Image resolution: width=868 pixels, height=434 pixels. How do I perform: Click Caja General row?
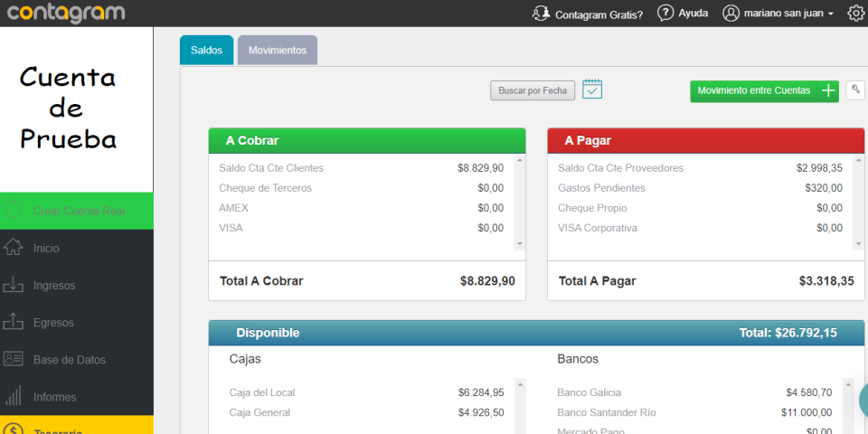[x=366, y=412]
